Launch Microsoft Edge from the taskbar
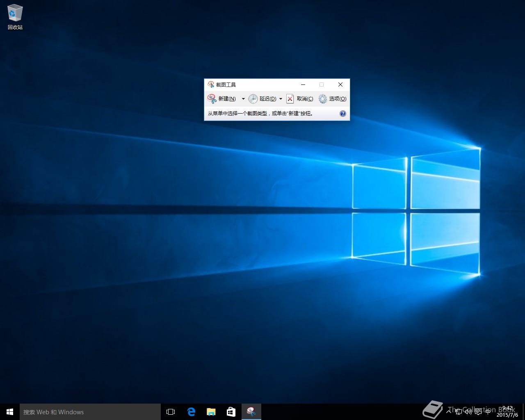 (x=191, y=412)
